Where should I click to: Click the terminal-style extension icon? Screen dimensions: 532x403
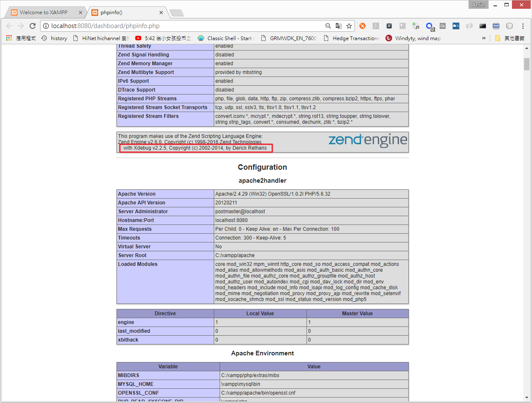point(483,26)
